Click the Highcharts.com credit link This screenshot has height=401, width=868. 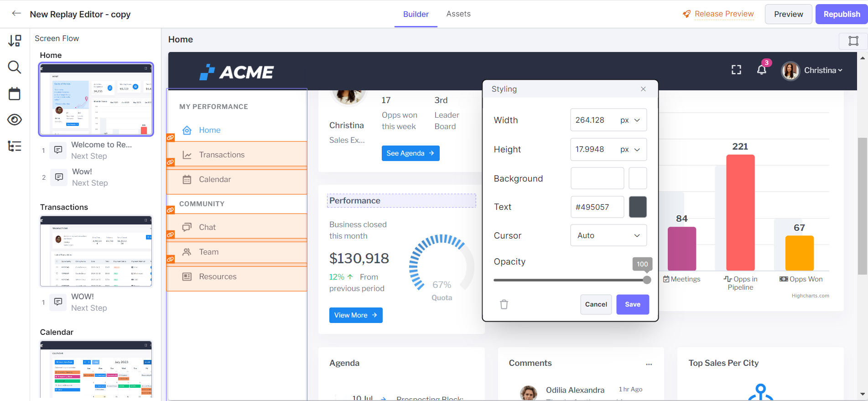click(810, 296)
